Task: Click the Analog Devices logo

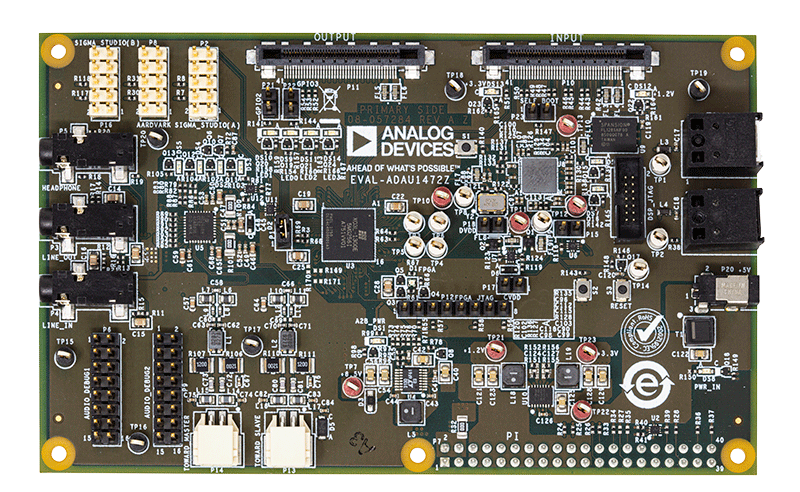Action: tap(401, 141)
